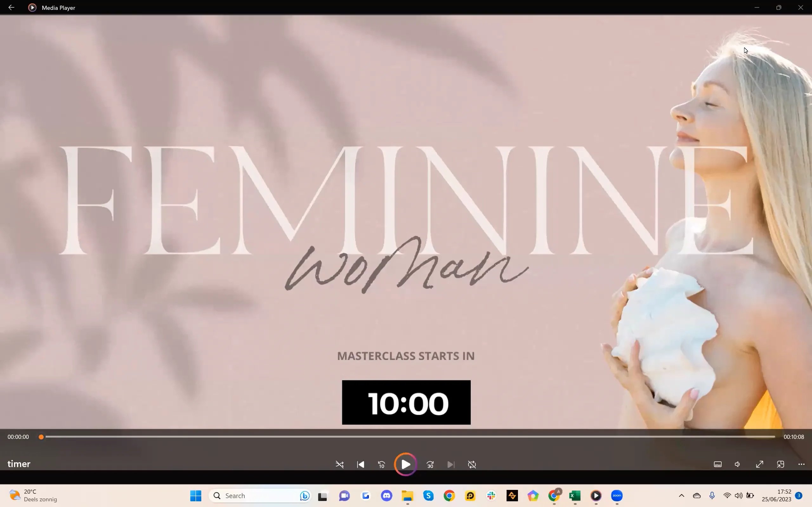
Task: Skip back 10 seconds
Action: click(x=382, y=465)
